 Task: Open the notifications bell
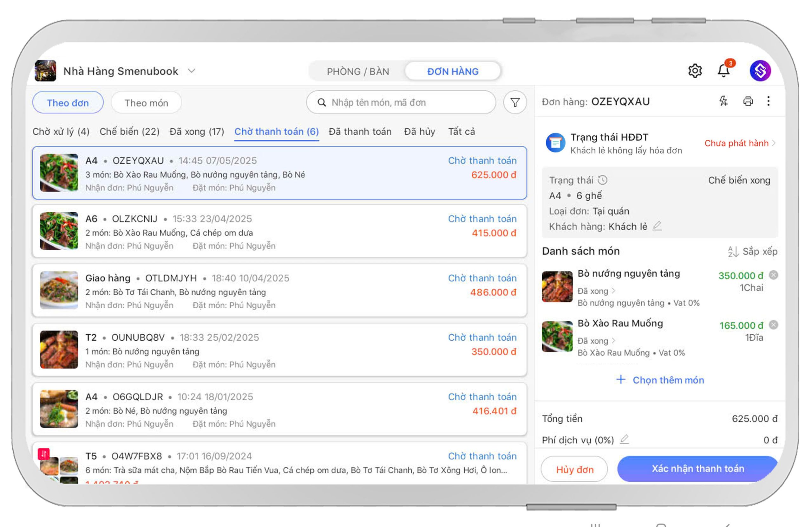coord(723,71)
